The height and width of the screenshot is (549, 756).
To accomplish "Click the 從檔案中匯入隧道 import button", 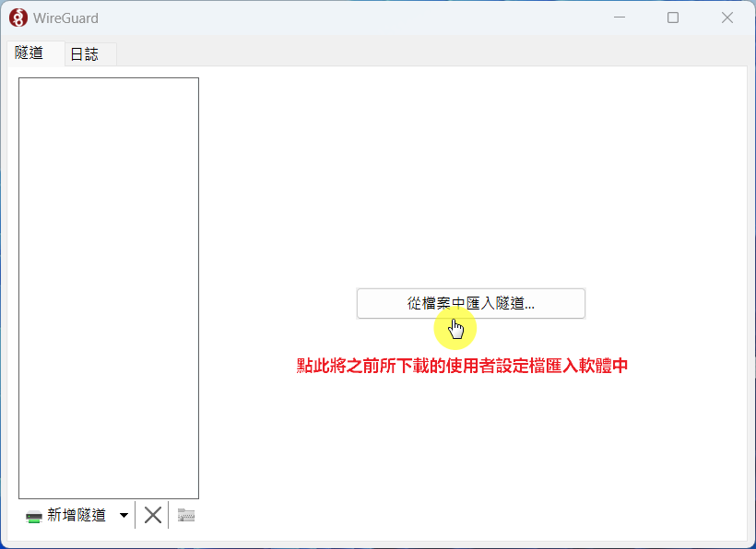I will (470, 303).
